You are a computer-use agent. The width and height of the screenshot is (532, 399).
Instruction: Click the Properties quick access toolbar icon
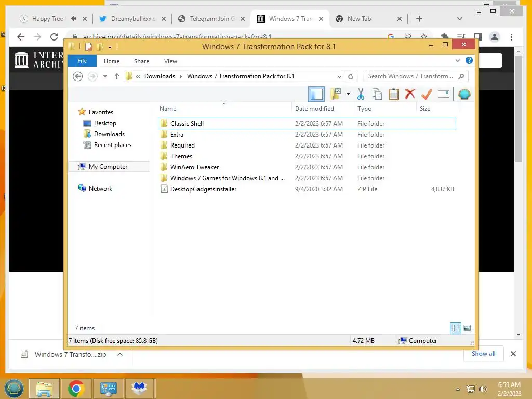(88, 46)
